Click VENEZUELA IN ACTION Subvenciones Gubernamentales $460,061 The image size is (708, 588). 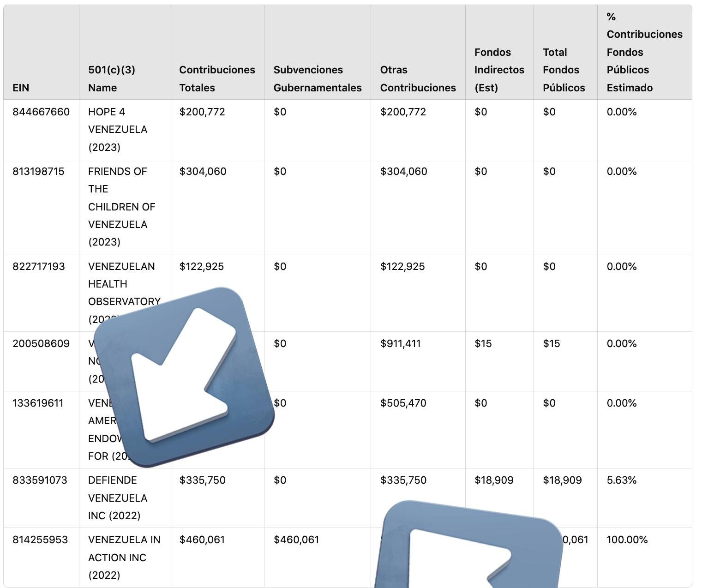[x=296, y=540]
